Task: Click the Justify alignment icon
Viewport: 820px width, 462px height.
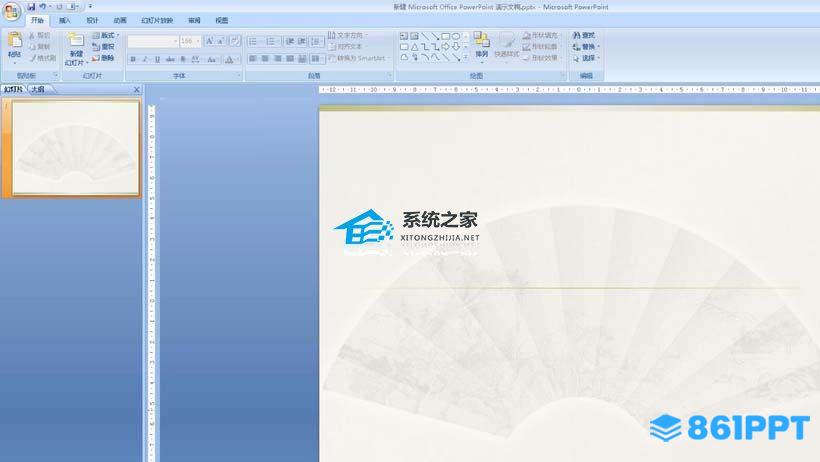Action: click(x=290, y=59)
